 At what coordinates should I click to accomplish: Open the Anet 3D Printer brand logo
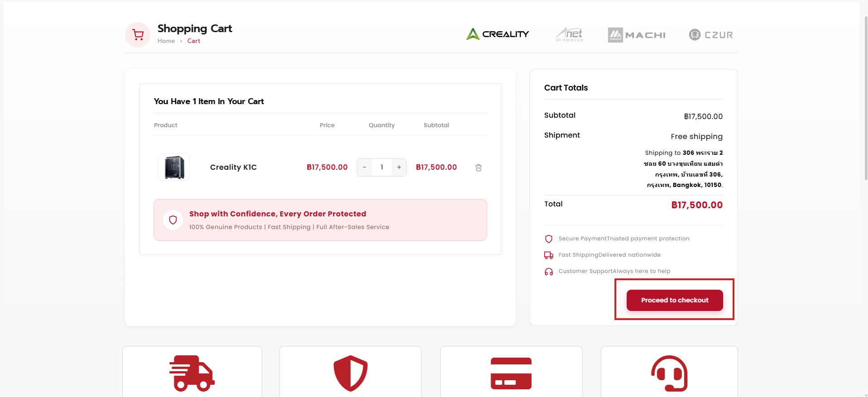pyautogui.click(x=570, y=34)
